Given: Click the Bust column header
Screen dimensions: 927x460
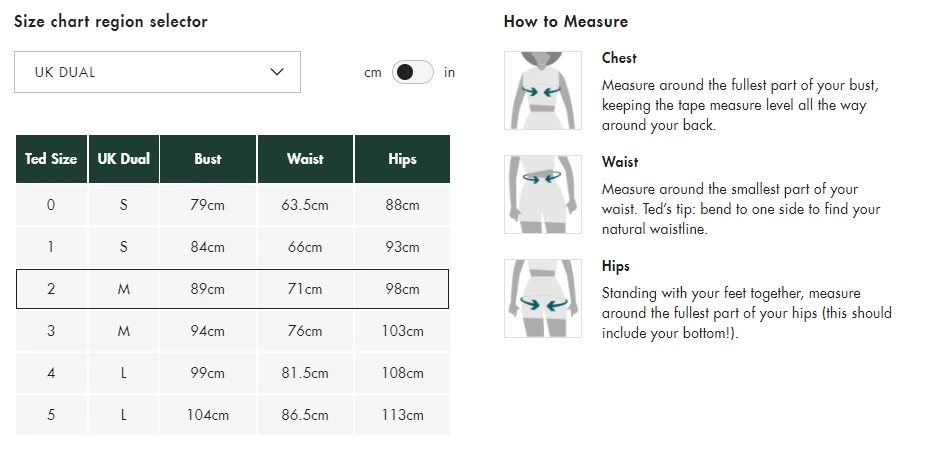Looking at the screenshot, I should coord(208,159).
